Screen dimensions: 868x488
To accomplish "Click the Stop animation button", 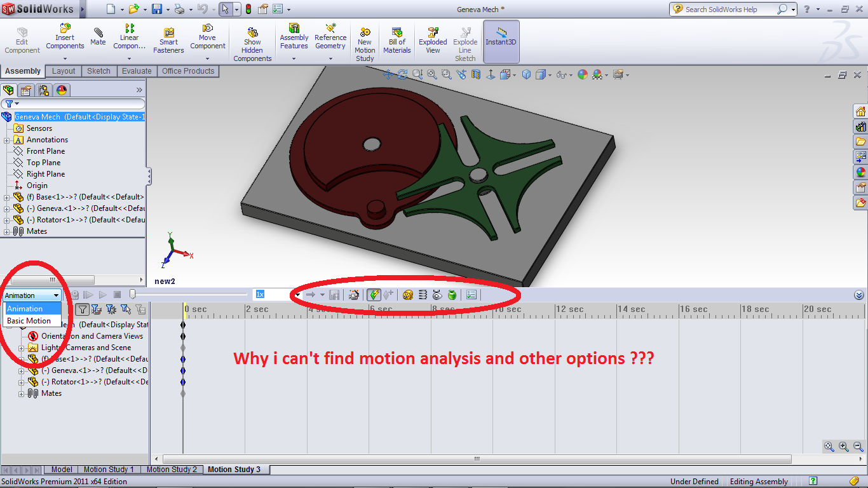I will (117, 295).
